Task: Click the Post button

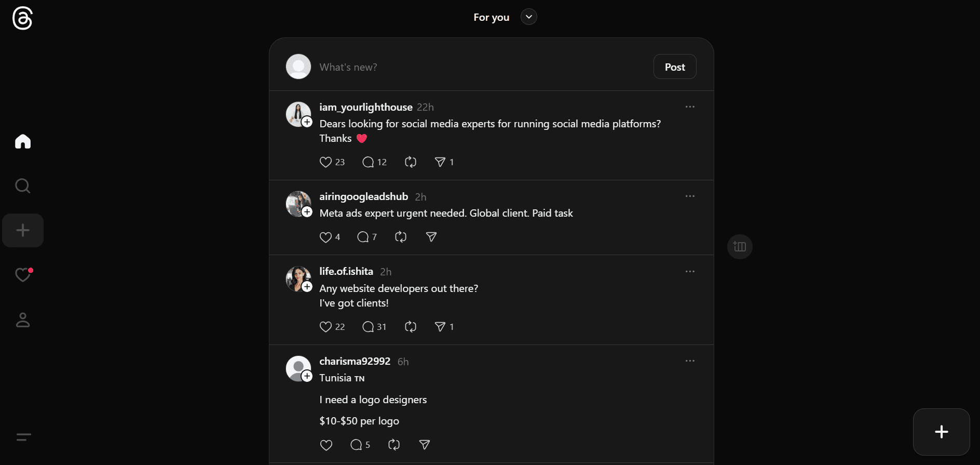Action: click(674, 67)
